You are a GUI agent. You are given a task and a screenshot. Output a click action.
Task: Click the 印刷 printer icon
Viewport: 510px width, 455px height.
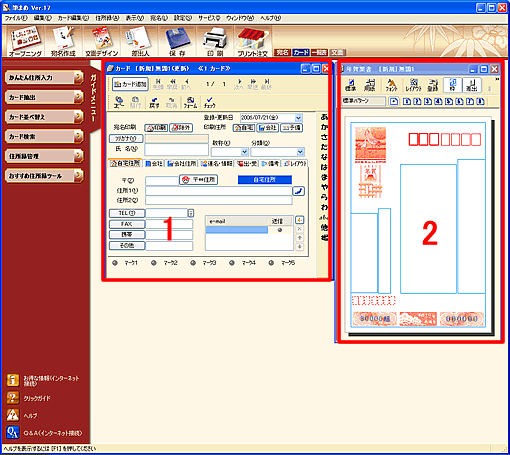point(215,42)
